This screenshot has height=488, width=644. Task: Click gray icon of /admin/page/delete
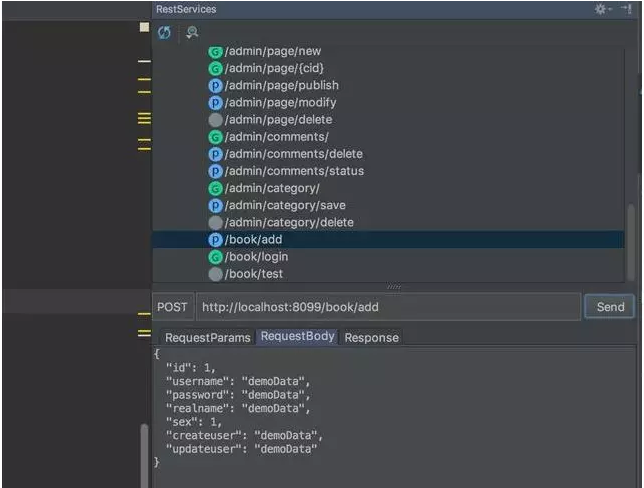215,120
